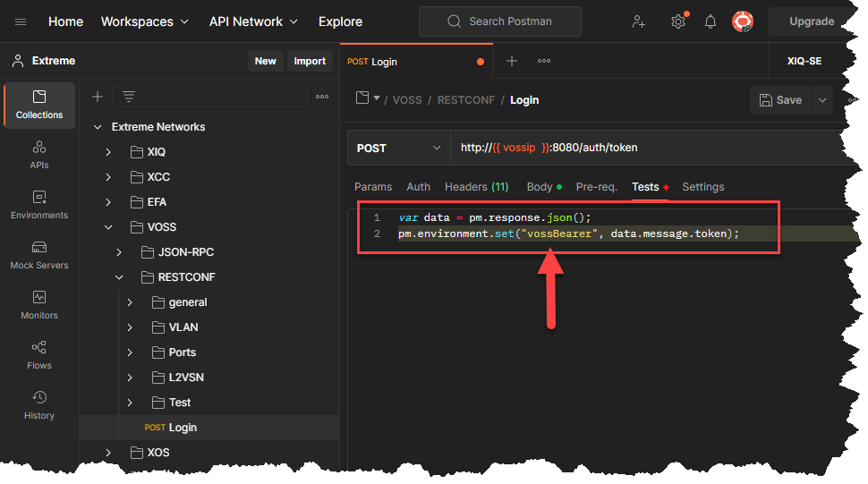Image resolution: width=868 pixels, height=484 pixels.
Task: Click the orange unsaved dot on Login tab
Action: pyautogui.click(x=481, y=62)
